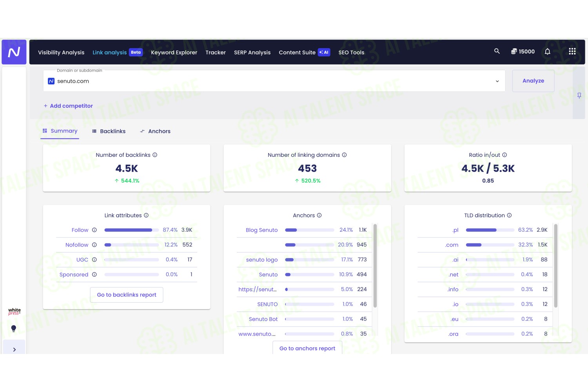
Task: Click the .info TLD link
Action: coord(453,289)
